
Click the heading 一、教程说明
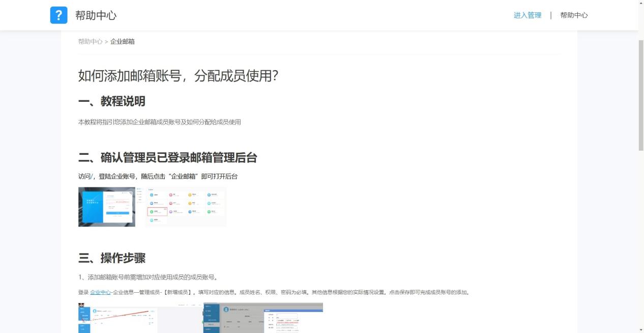(111, 101)
